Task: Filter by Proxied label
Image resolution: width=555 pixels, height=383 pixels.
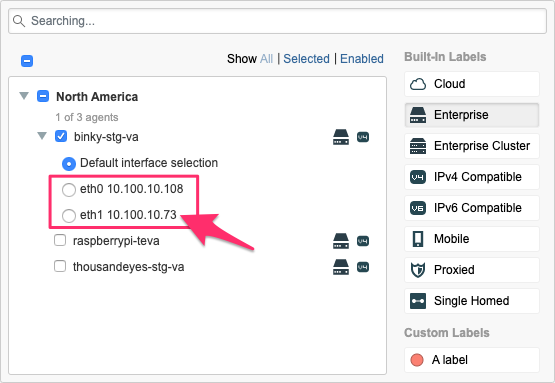Action: [x=472, y=270]
